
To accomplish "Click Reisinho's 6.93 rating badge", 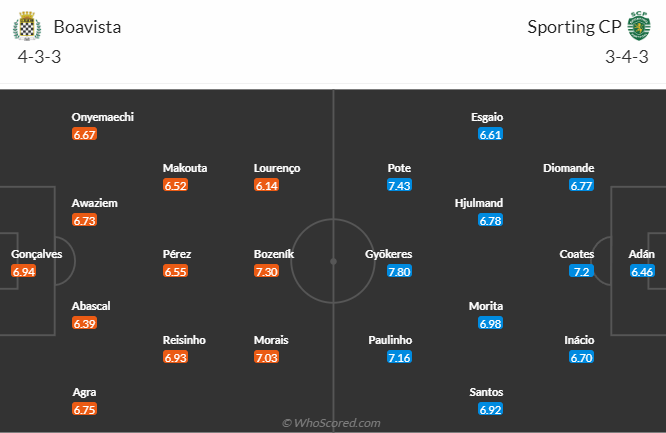I will coord(175,357).
